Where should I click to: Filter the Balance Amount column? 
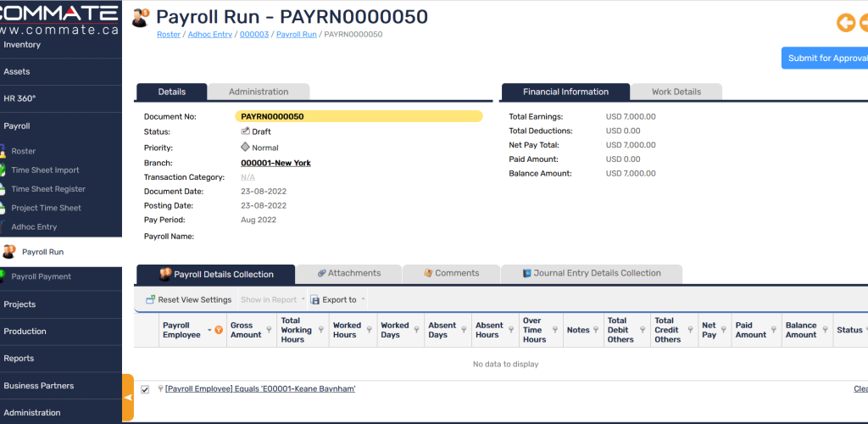tap(826, 330)
